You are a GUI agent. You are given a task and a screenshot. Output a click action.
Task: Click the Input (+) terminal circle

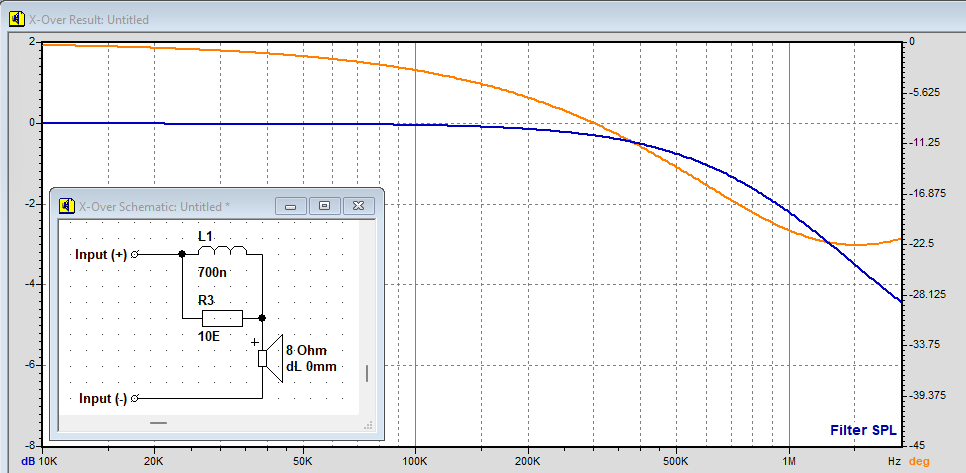tap(135, 255)
